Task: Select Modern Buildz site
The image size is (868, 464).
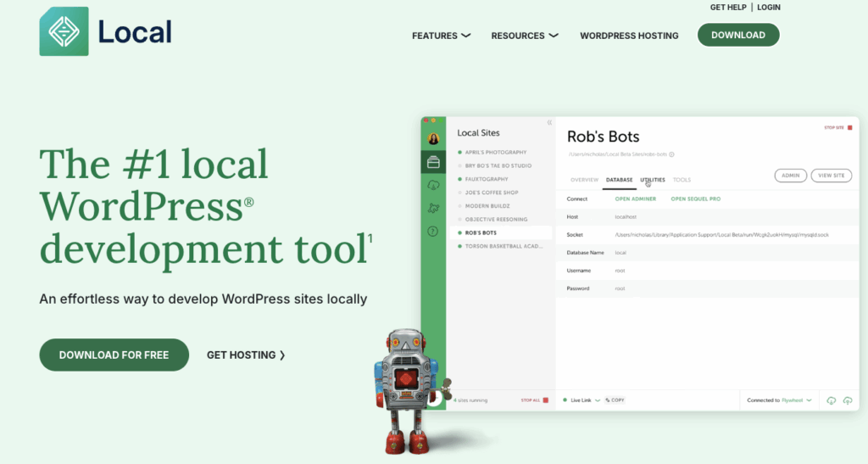Action: (487, 206)
